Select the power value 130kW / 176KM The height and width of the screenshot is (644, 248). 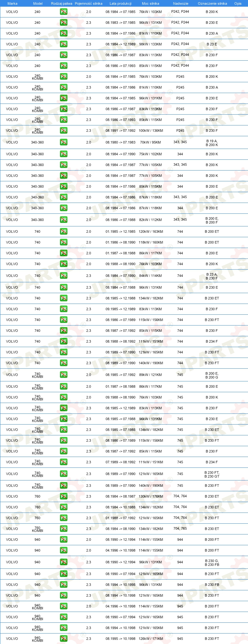click(151, 496)
